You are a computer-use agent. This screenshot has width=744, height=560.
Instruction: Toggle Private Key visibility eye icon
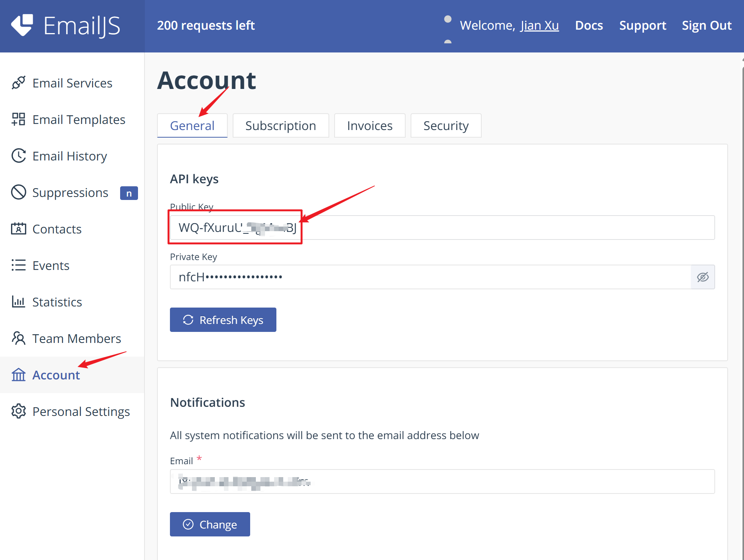click(703, 277)
